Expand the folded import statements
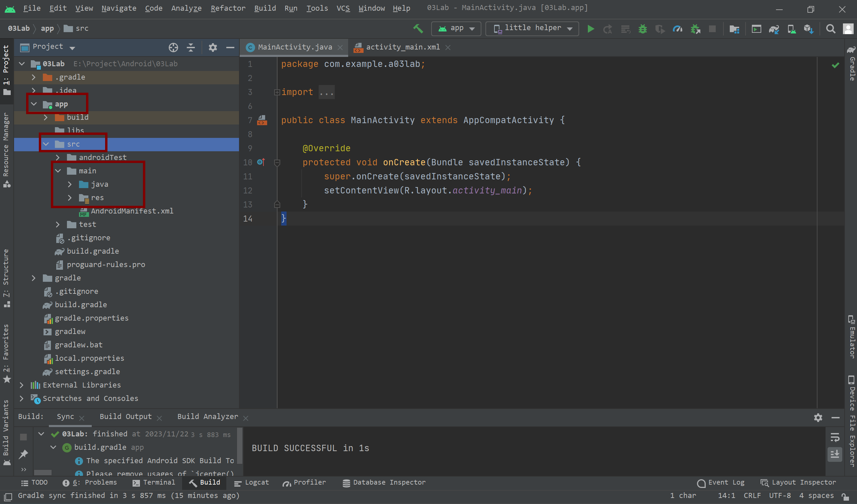 click(277, 92)
